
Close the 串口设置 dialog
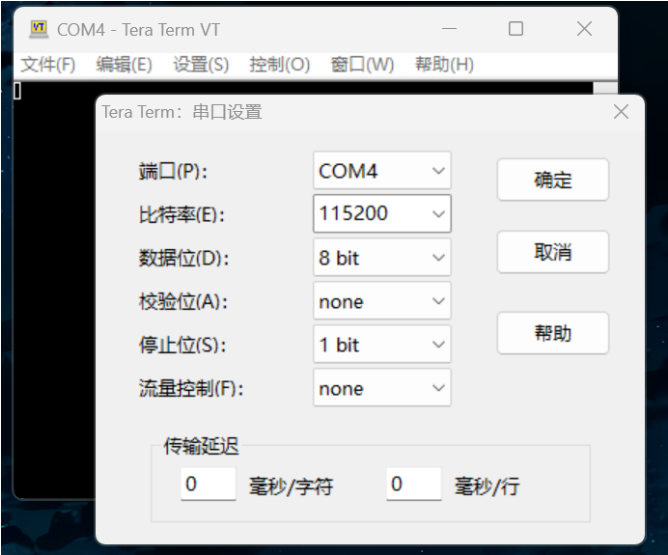[621, 112]
